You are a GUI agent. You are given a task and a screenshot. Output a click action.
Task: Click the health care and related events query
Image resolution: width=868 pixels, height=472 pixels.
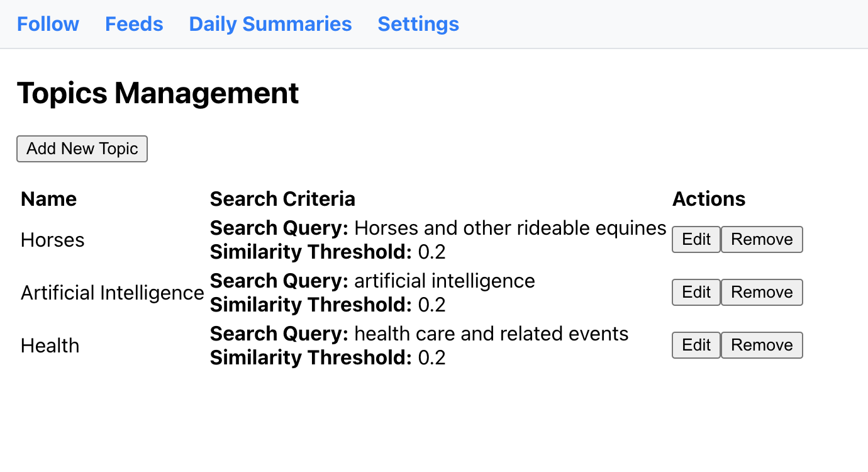(x=491, y=334)
